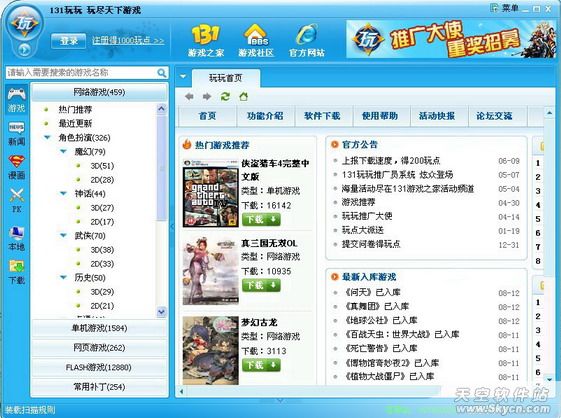Open the 使用帮助 nav item
561x418 pixels.
(380, 116)
